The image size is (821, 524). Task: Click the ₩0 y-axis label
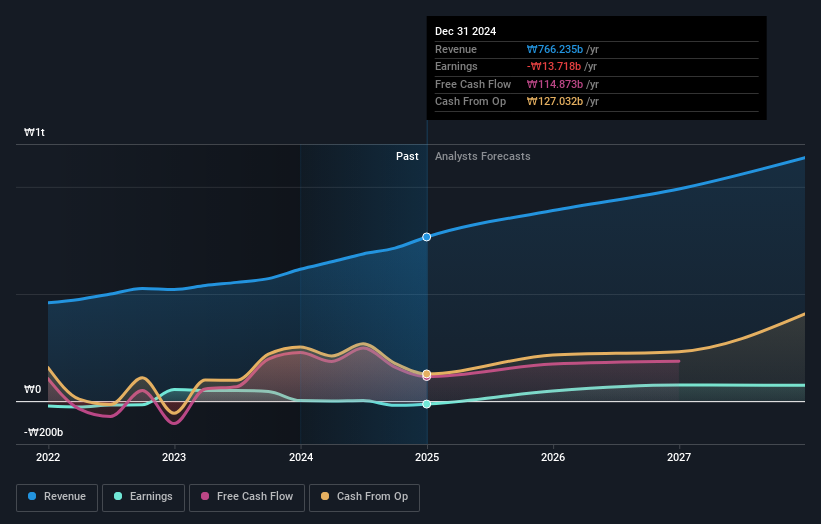pos(32,389)
